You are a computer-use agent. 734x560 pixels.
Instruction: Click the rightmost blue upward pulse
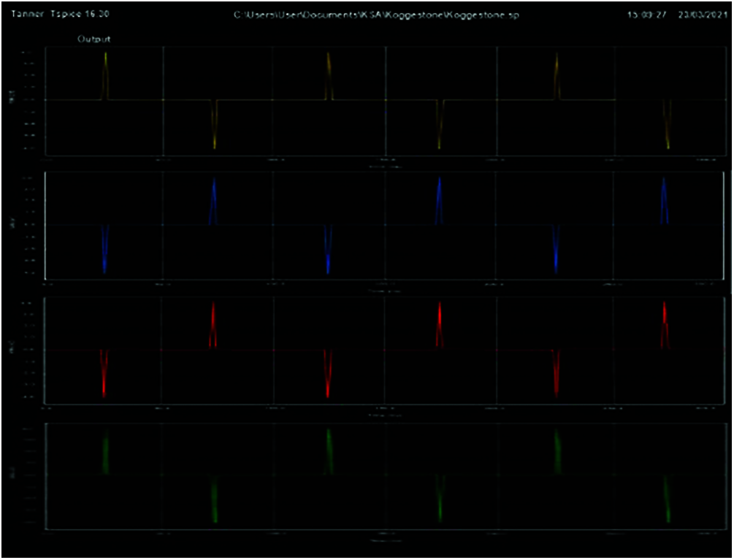pos(664,200)
